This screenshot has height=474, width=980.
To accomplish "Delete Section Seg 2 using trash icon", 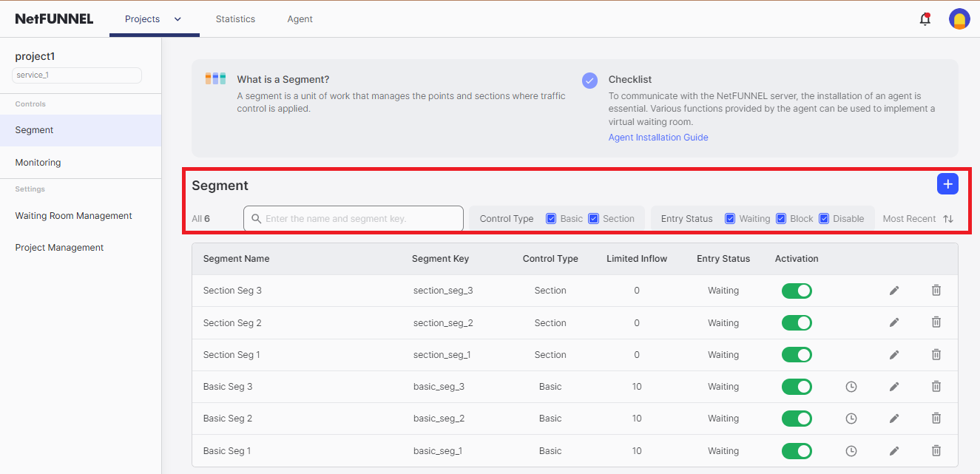I will pos(936,322).
